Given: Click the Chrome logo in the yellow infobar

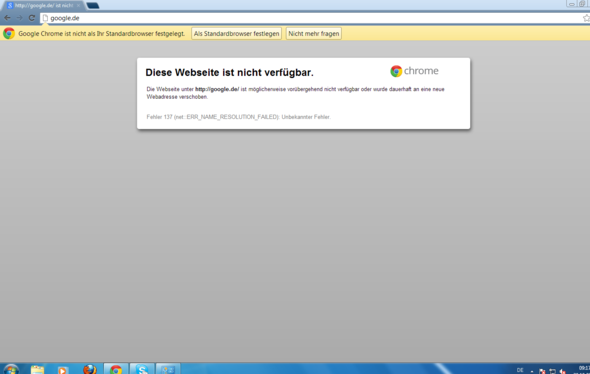Looking at the screenshot, I should 9,33.
